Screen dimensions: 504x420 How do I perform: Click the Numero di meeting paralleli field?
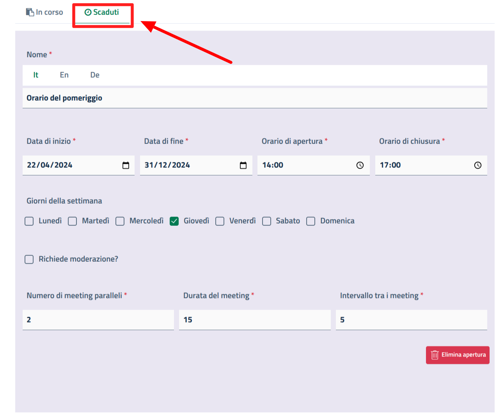pyautogui.click(x=98, y=320)
